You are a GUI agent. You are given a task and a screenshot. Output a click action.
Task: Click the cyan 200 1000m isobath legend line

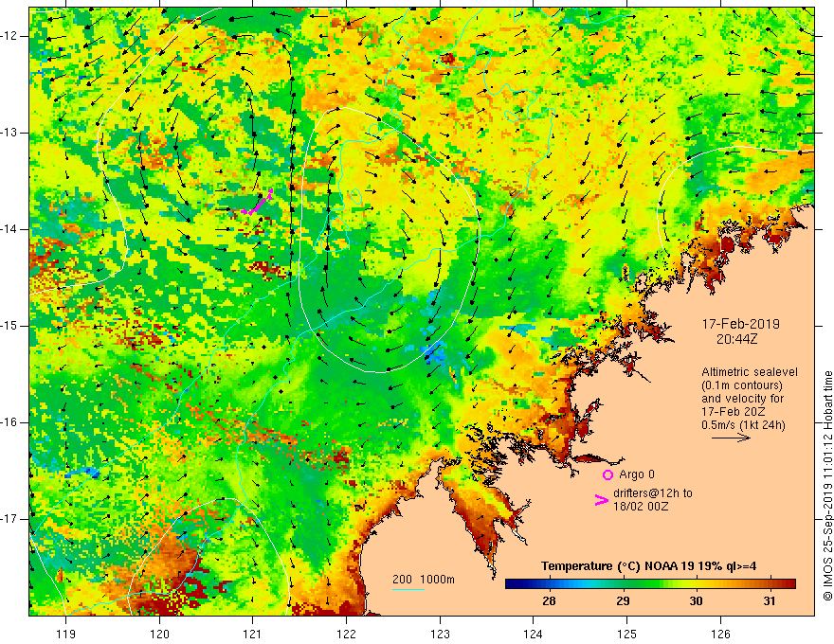pyautogui.click(x=408, y=589)
